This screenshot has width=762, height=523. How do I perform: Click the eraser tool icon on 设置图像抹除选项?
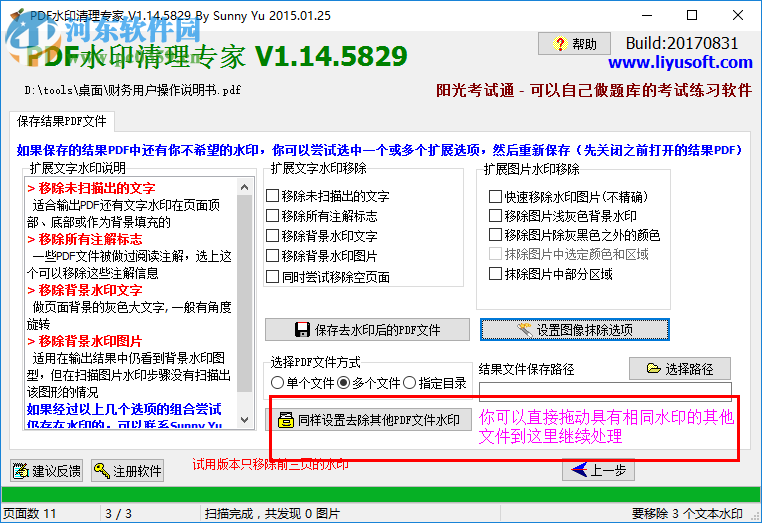(x=524, y=330)
